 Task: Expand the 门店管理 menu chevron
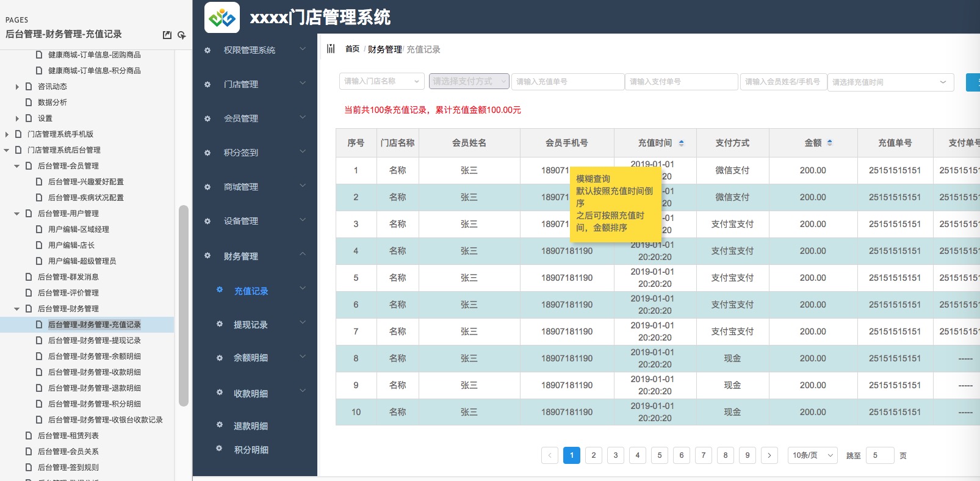pos(303,83)
